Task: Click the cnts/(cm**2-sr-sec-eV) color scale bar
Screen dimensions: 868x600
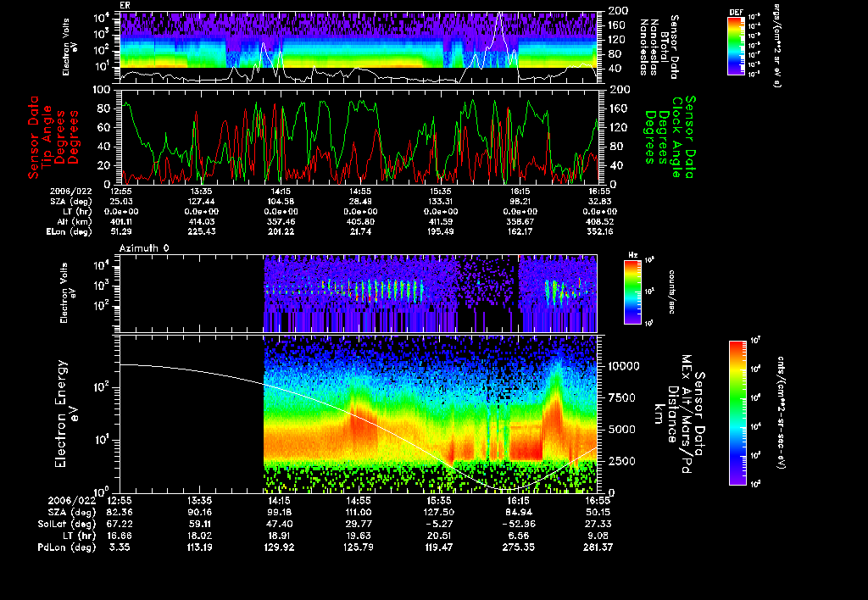Action: 737,413
